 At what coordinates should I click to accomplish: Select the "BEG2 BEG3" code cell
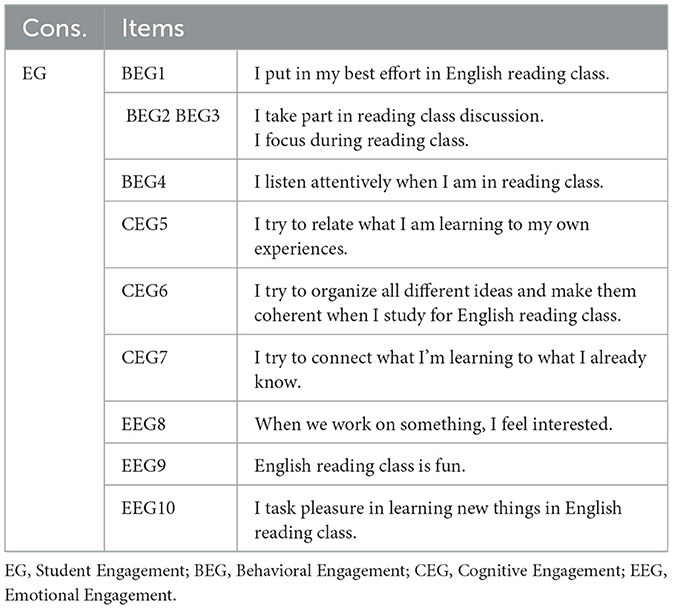[174, 116]
